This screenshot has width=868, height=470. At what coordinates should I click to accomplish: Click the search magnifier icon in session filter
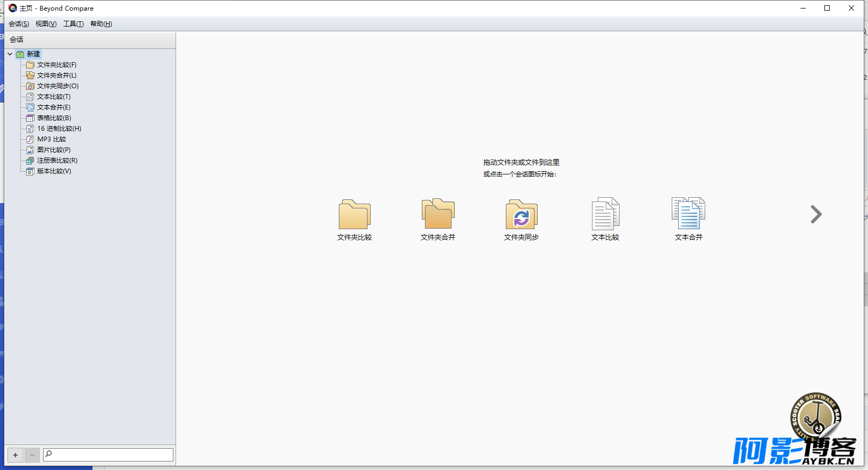pyautogui.click(x=49, y=454)
